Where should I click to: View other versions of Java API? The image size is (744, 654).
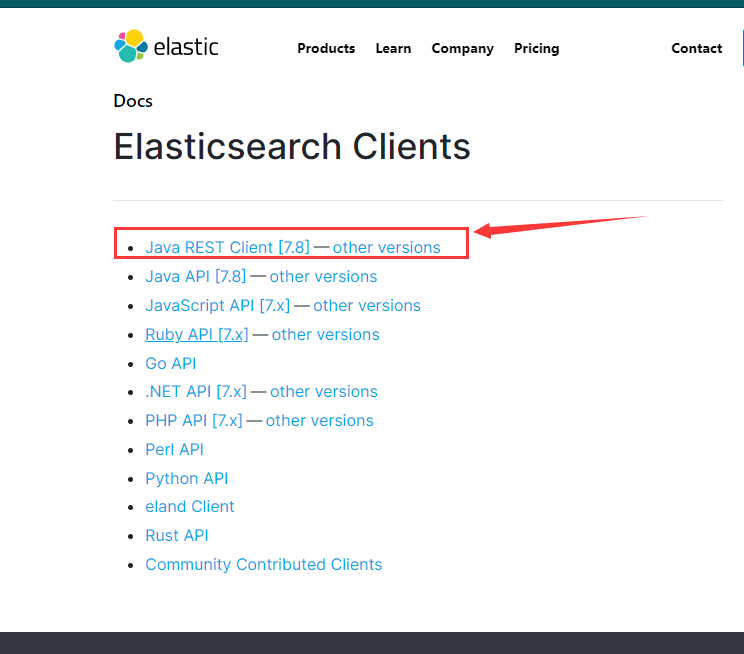tap(323, 276)
